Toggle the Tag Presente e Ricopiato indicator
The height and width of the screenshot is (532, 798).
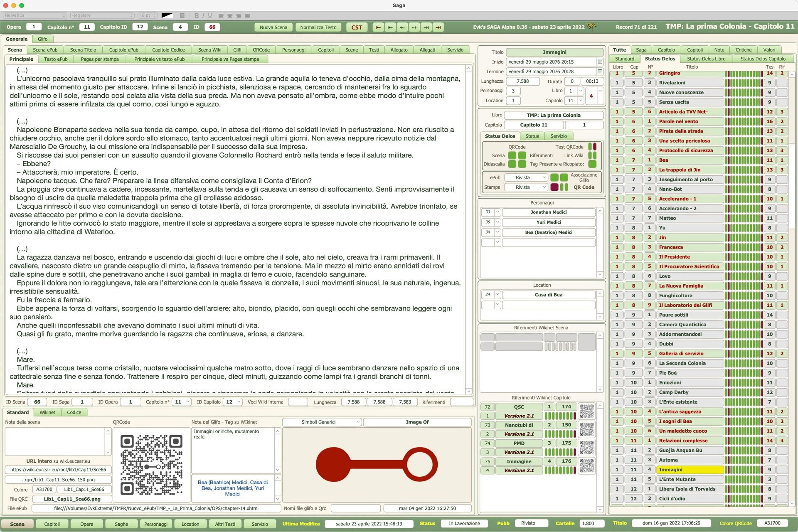click(x=593, y=164)
